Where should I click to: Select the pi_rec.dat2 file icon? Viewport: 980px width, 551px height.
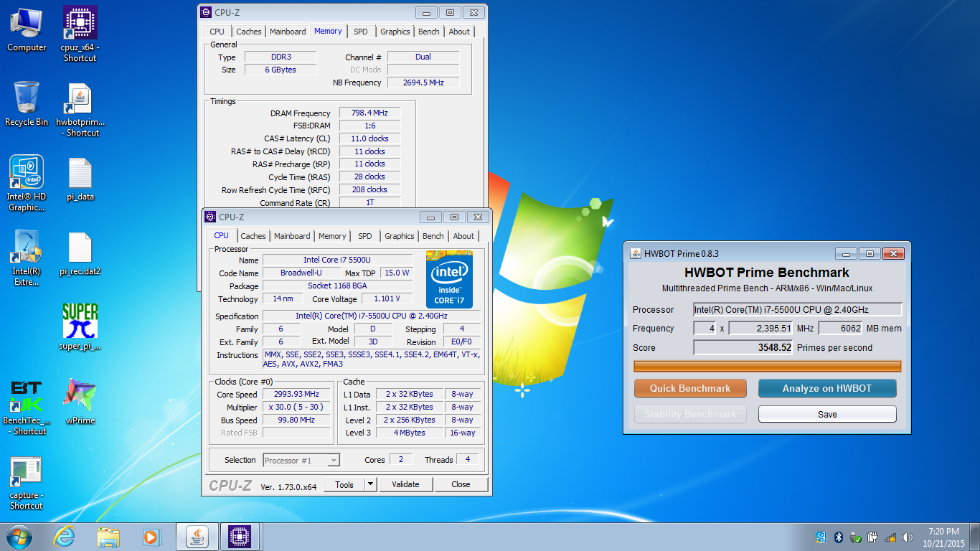(x=80, y=254)
